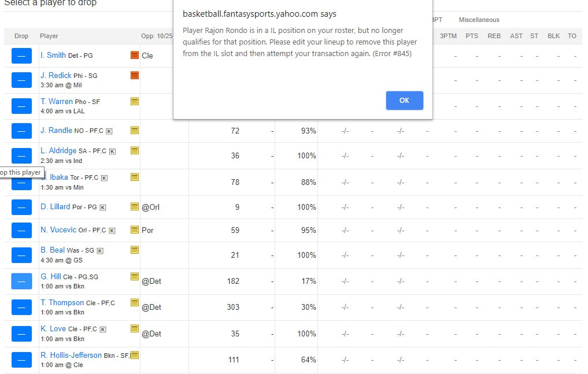The width and height of the screenshot is (588, 374).
Task: Show D. Lillard's player note icon
Action: [x=135, y=206]
